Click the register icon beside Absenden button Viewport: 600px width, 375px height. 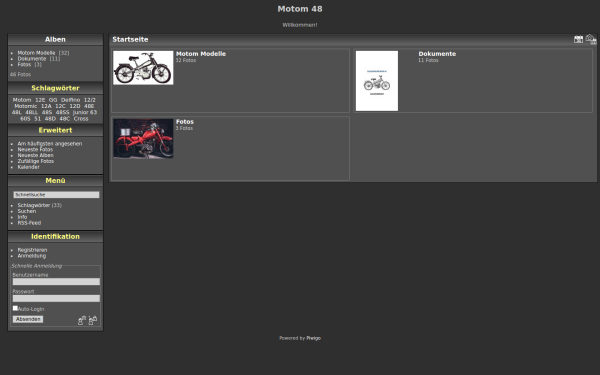82,320
